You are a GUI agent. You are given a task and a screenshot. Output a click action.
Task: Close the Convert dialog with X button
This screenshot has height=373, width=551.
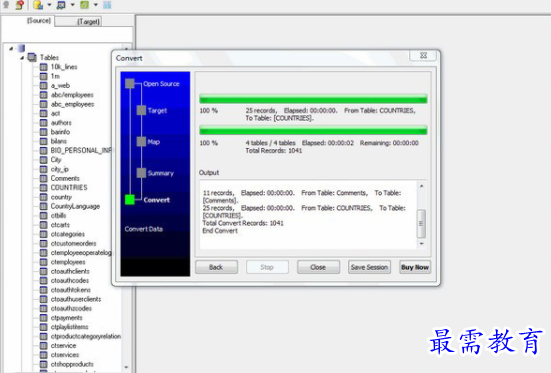coord(423,55)
